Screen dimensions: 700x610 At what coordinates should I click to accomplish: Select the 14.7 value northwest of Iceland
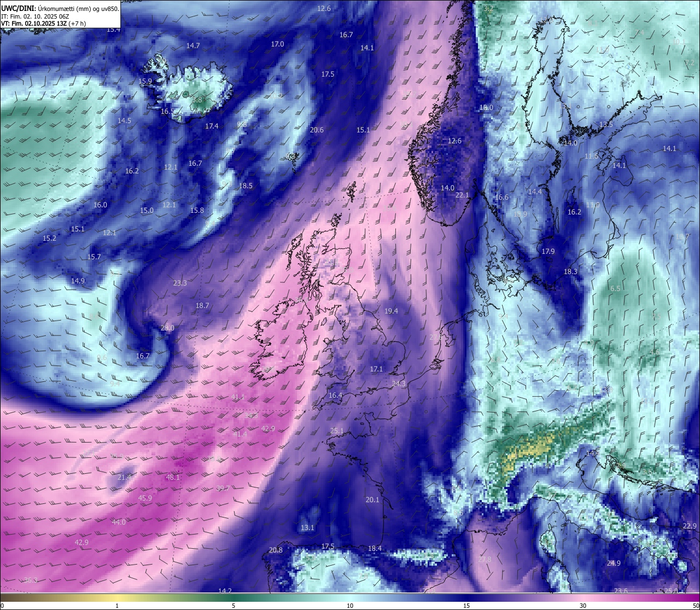[193, 45]
